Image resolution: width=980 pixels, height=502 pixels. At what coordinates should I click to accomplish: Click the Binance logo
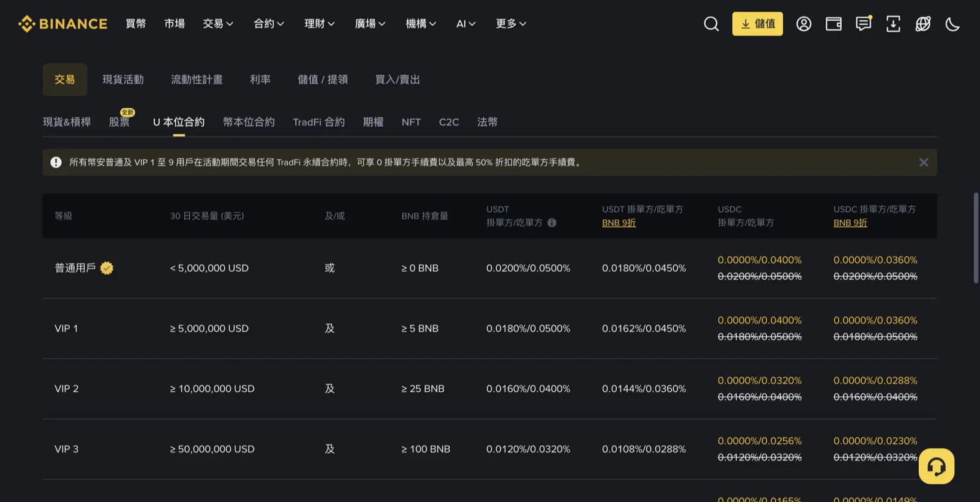pyautogui.click(x=62, y=24)
